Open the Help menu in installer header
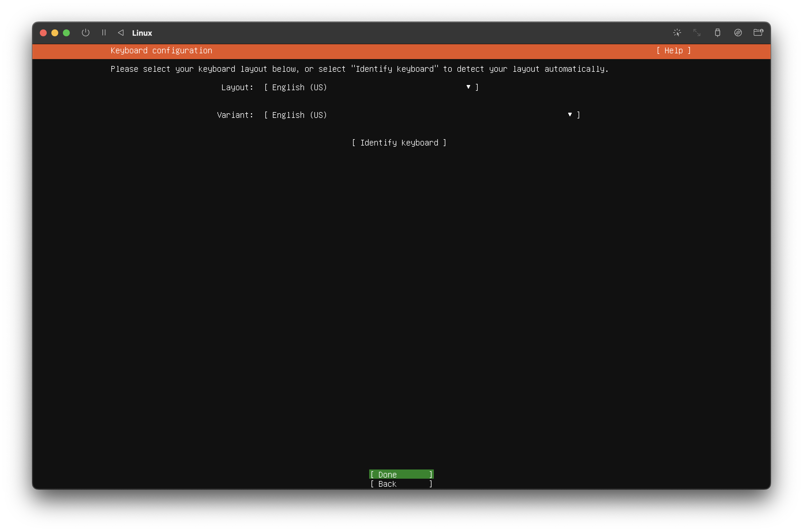The height and width of the screenshot is (532, 803). 673,50
